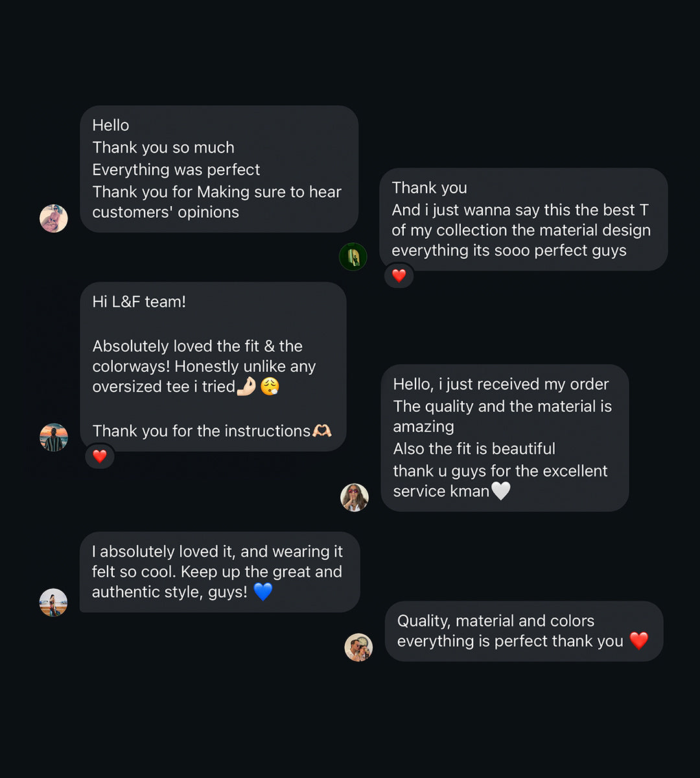700x778 pixels.
Task: Click the heart hands emoji after "instructions"
Action: coord(322,430)
